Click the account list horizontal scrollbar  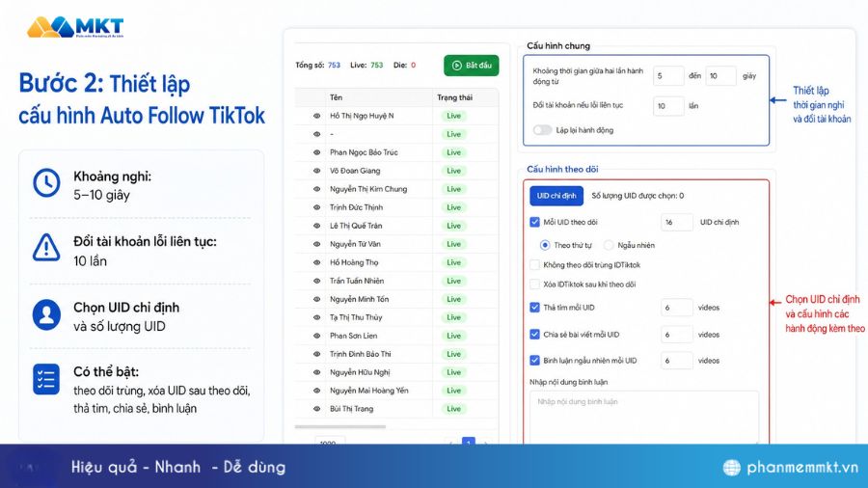(x=339, y=426)
